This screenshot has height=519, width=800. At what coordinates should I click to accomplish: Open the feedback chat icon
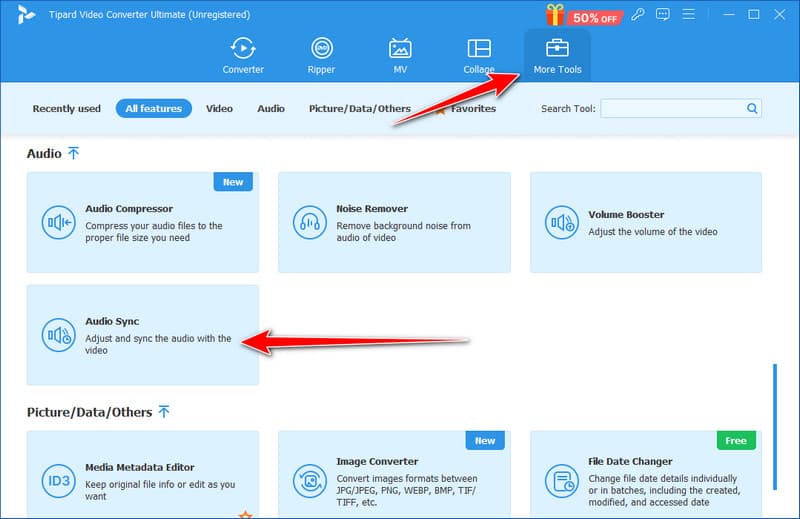[663, 14]
